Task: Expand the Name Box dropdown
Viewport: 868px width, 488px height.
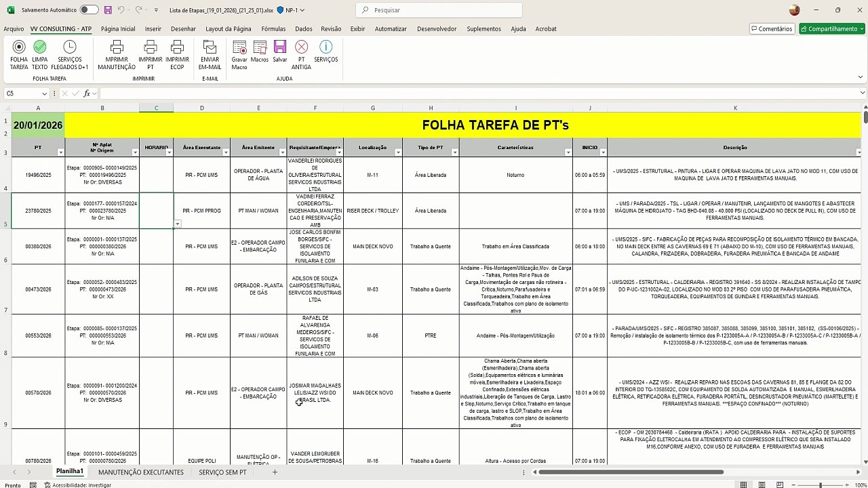Action: [x=44, y=94]
